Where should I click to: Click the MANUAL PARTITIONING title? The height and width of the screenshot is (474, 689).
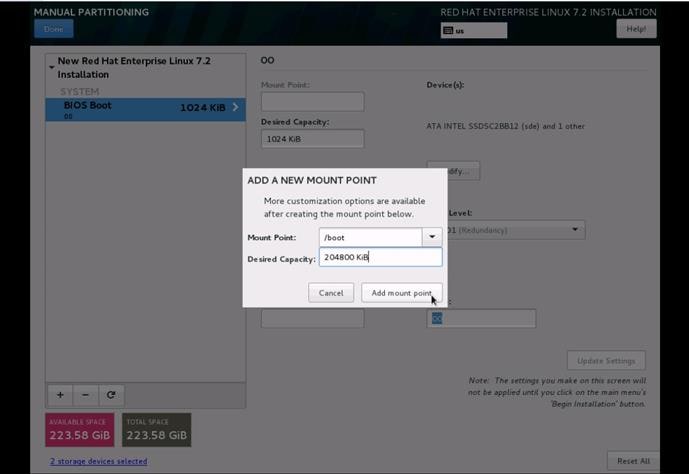(91, 12)
